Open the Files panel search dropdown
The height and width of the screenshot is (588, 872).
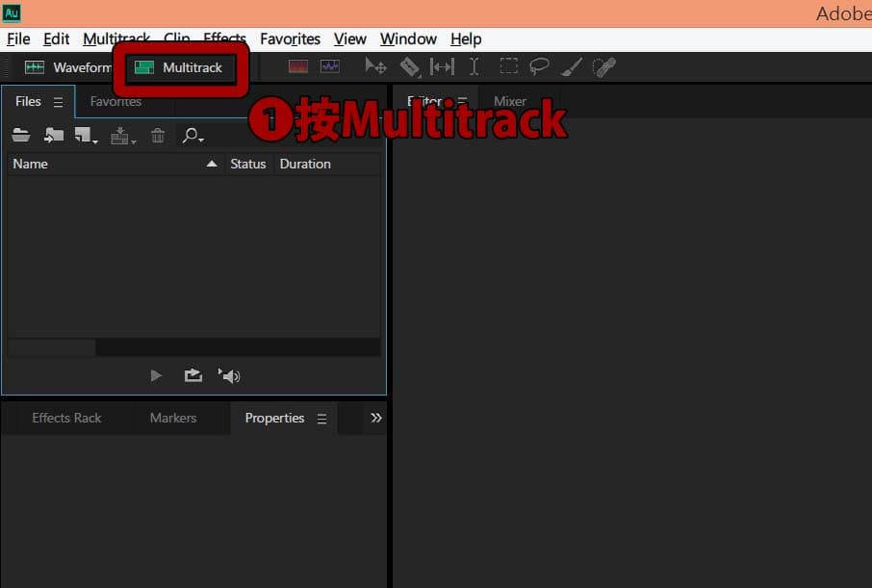[x=192, y=135]
